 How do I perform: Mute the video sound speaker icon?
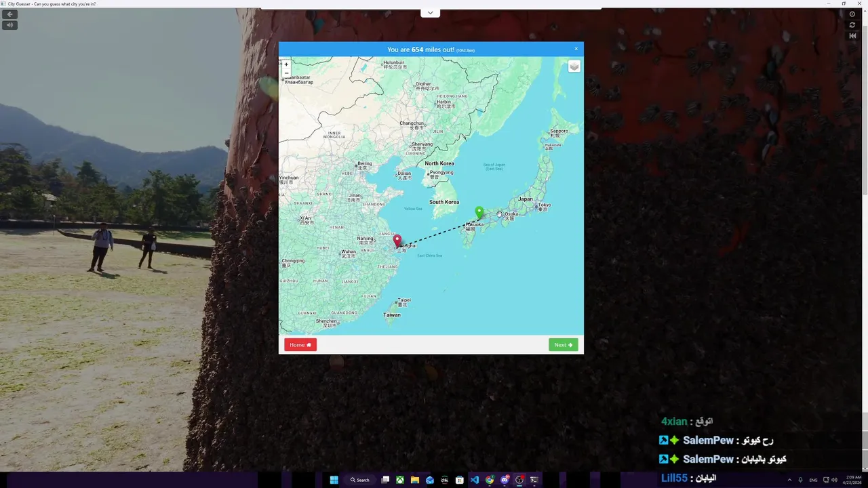point(9,25)
